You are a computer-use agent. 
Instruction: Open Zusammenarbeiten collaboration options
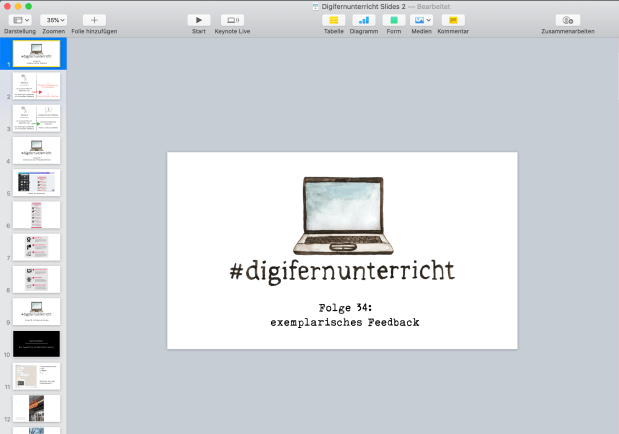pyautogui.click(x=568, y=20)
